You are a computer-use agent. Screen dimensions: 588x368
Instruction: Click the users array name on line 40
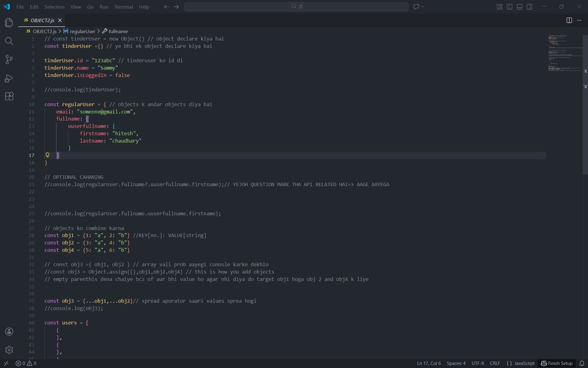pos(70,323)
